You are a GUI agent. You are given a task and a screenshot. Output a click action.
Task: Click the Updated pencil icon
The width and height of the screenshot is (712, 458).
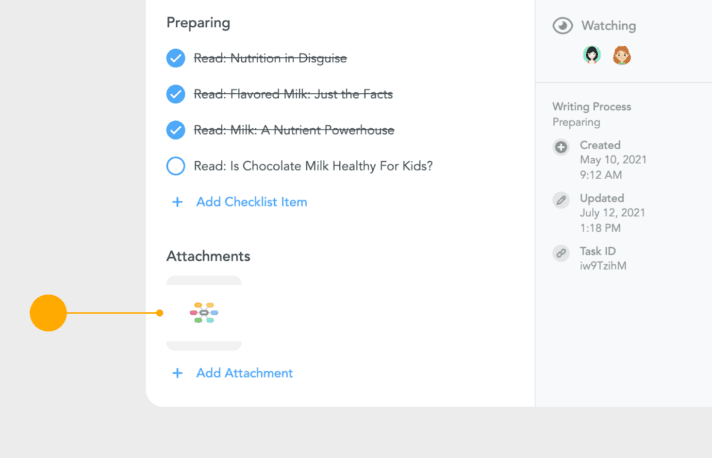pos(562,200)
